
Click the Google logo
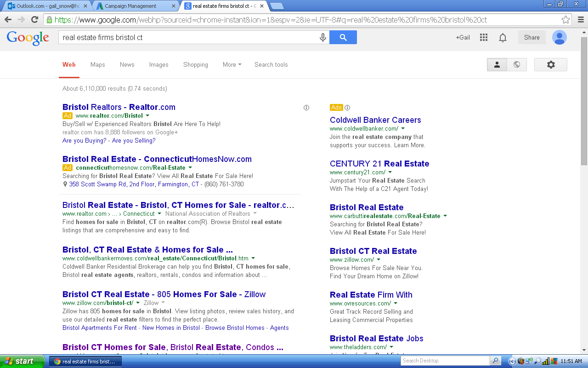[28, 38]
